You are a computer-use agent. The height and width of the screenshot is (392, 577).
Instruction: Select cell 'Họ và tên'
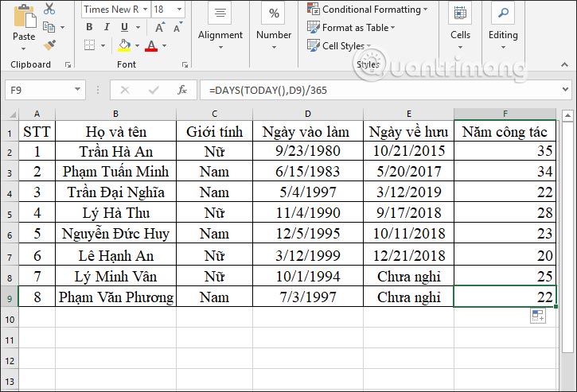[115, 132]
